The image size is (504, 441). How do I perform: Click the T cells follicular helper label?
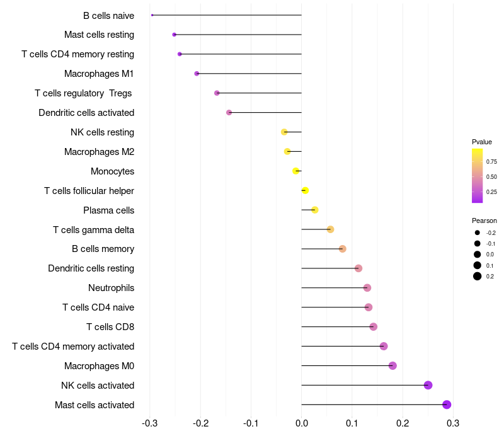tap(89, 190)
